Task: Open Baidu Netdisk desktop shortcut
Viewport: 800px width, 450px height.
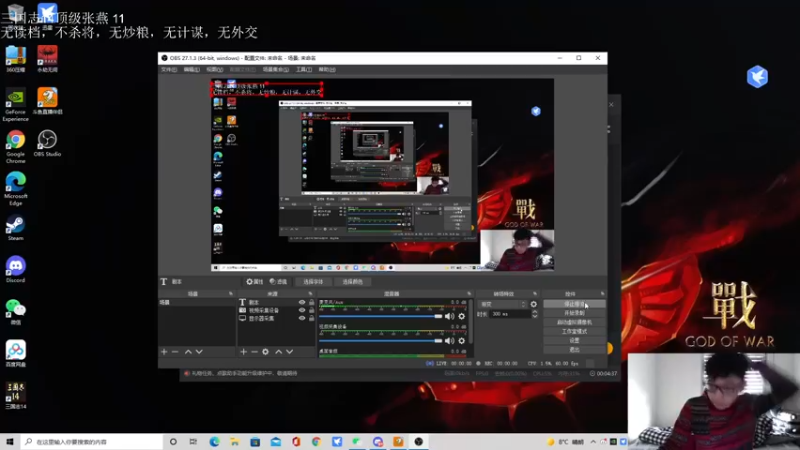Action: pos(15,354)
